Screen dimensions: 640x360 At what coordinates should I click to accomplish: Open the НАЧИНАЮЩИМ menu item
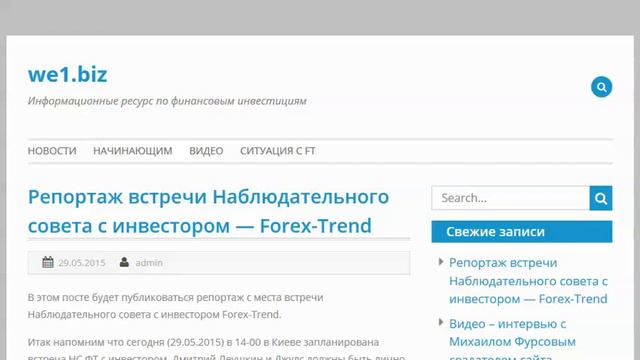(133, 151)
